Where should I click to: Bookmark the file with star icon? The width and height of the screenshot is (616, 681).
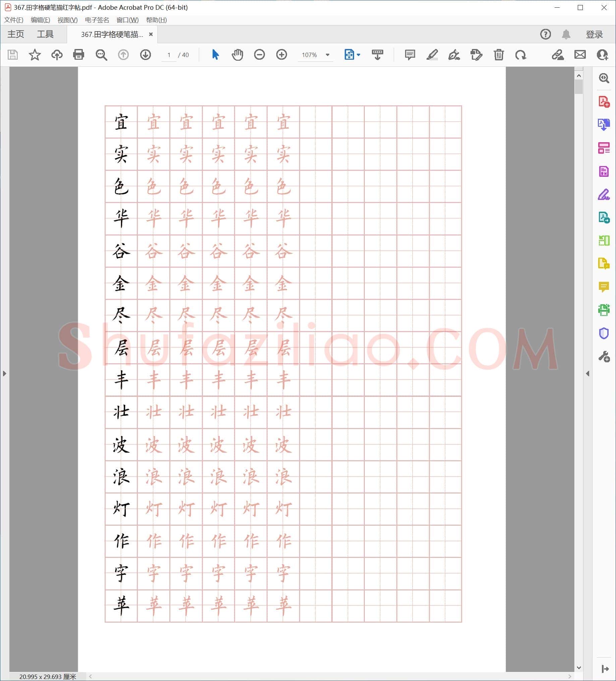(x=35, y=55)
